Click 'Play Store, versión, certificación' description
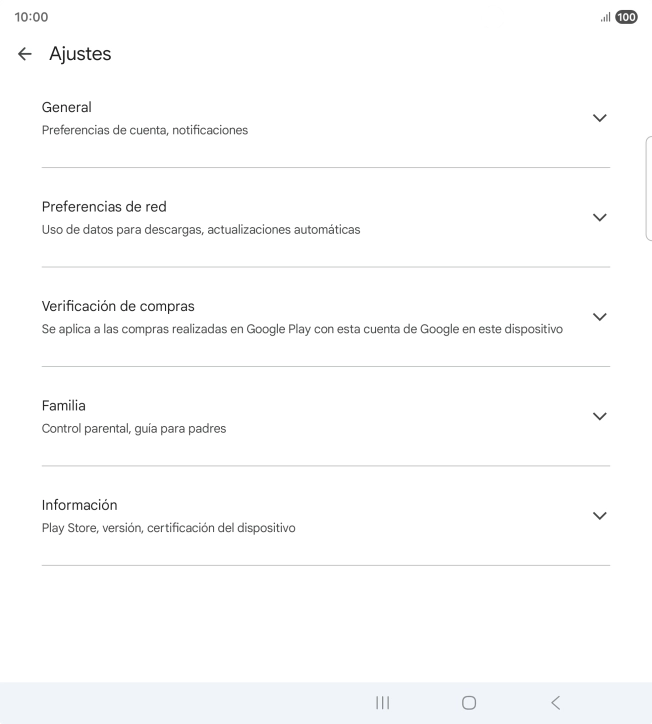 169,528
